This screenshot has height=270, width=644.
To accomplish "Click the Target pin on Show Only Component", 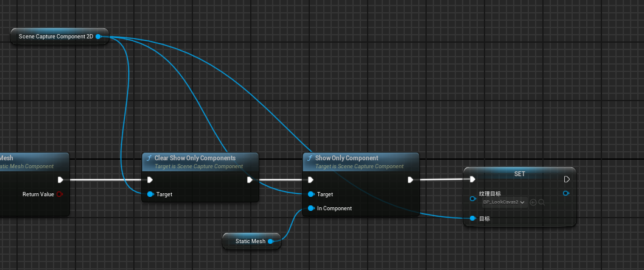I will pyautogui.click(x=311, y=194).
